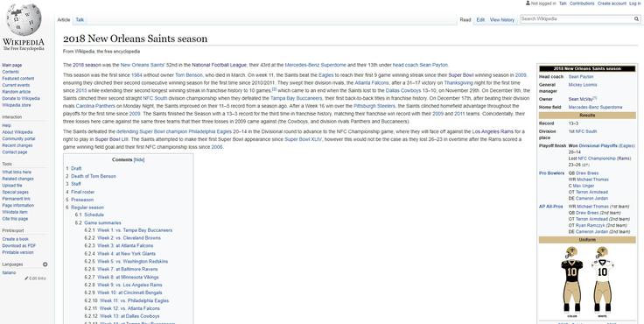Open the View history tab
Screen dimensions: 644x324
[502, 20]
